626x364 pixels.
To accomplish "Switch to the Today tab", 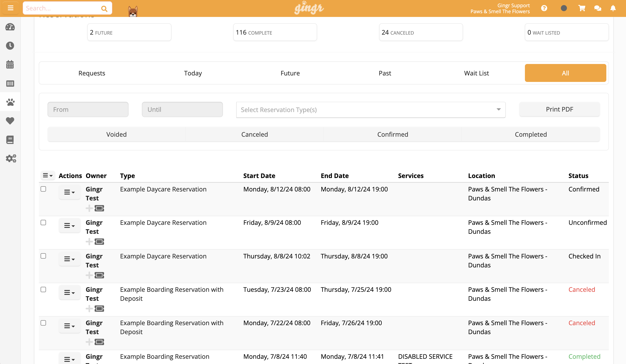I will pos(193,73).
